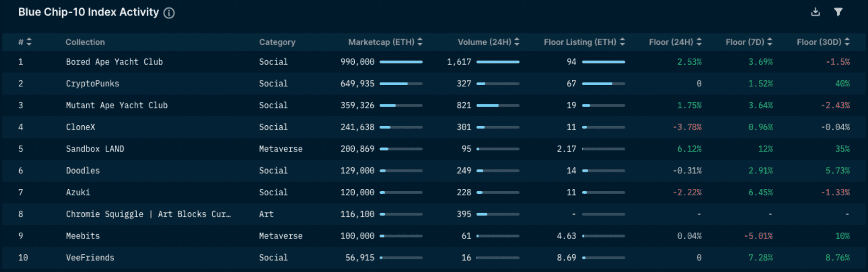This screenshot has width=868, height=272.
Task: Select floor 7D value -5.01%
Action: 758,236
